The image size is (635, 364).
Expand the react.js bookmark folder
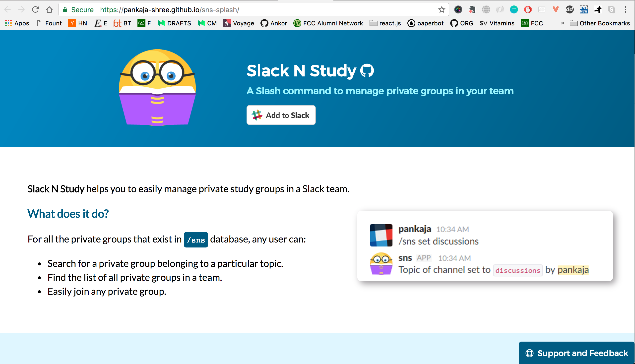coord(385,23)
